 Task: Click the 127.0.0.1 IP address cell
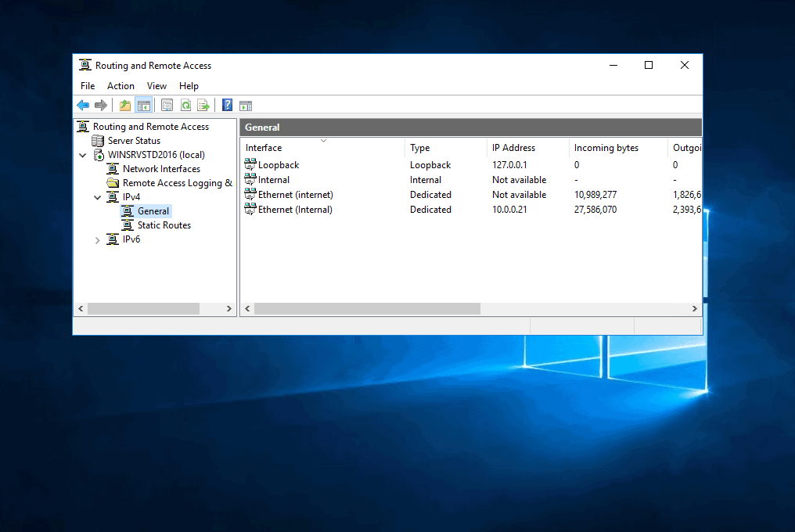[x=509, y=165]
